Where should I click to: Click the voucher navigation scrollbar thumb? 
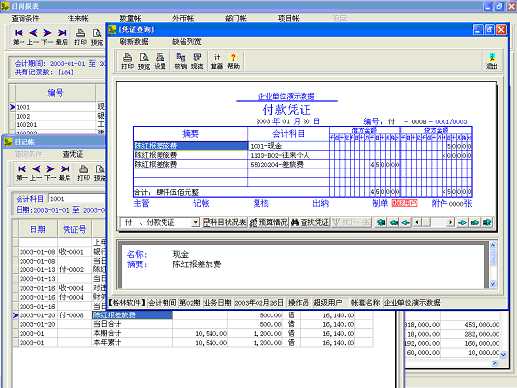[426, 222]
